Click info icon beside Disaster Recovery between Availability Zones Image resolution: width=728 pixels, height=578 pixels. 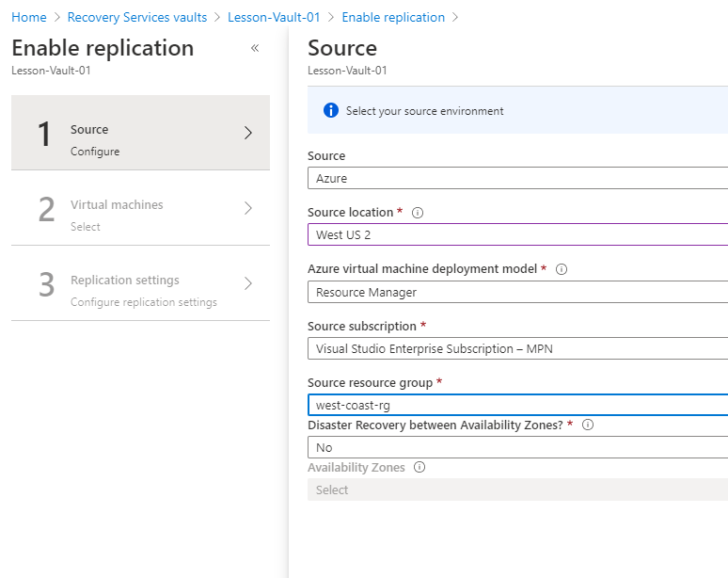pos(588,425)
